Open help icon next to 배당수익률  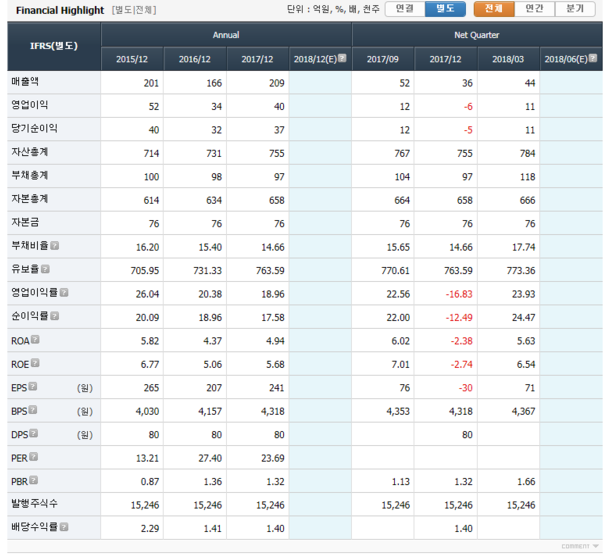[x=64, y=527]
